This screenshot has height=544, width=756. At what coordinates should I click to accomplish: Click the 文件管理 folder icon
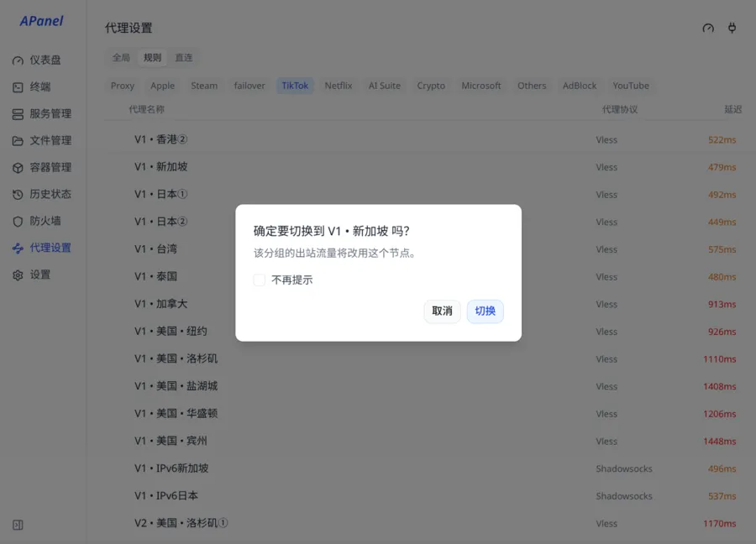tap(18, 141)
